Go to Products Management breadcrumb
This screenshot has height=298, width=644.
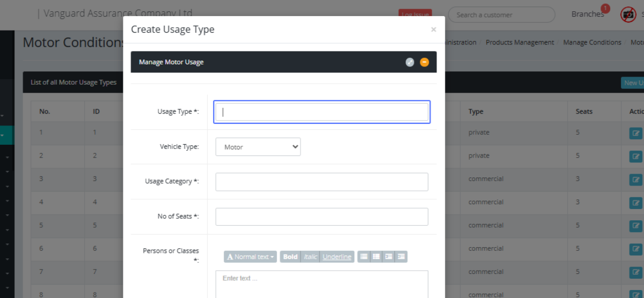pos(519,42)
